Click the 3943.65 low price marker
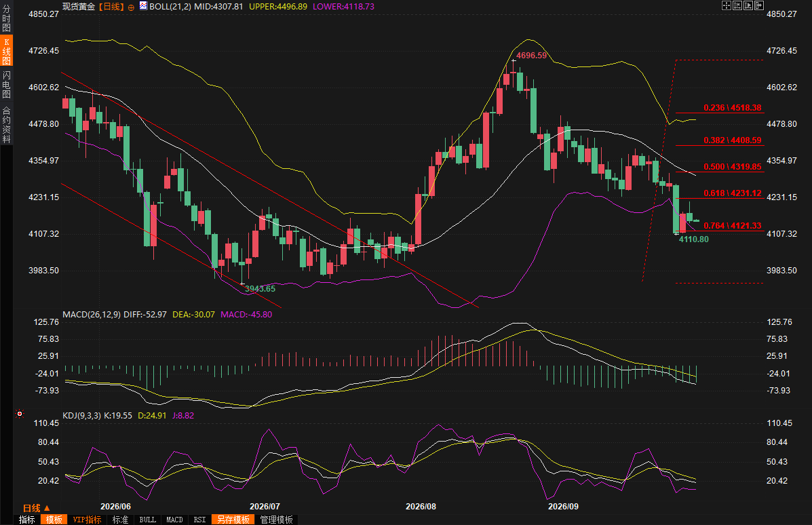 pyautogui.click(x=260, y=289)
